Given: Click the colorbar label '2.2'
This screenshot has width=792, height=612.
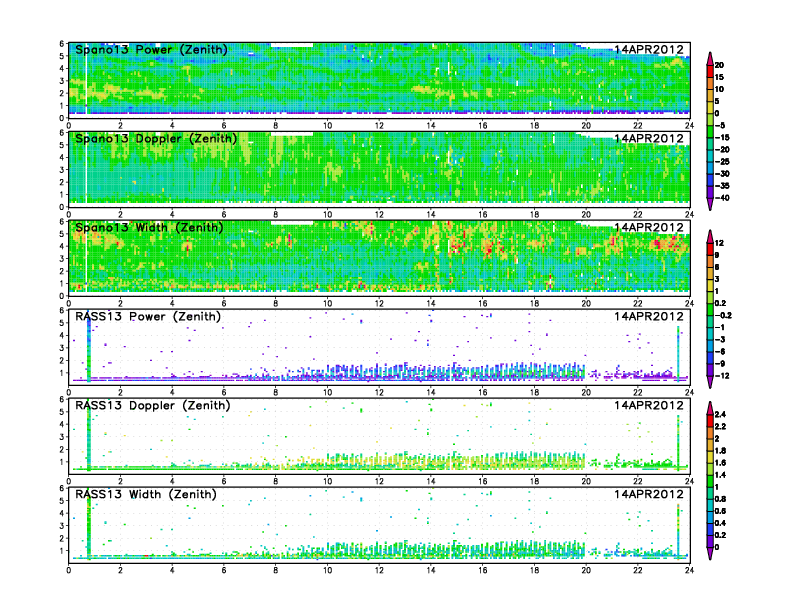Looking at the screenshot, I should click(x=721, y=426).
